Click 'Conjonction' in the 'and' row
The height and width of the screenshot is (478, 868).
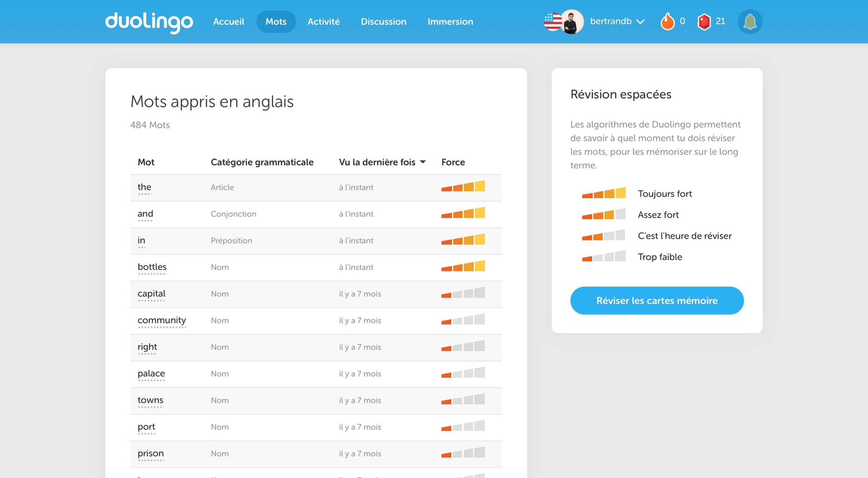click(x=234, y=214)
